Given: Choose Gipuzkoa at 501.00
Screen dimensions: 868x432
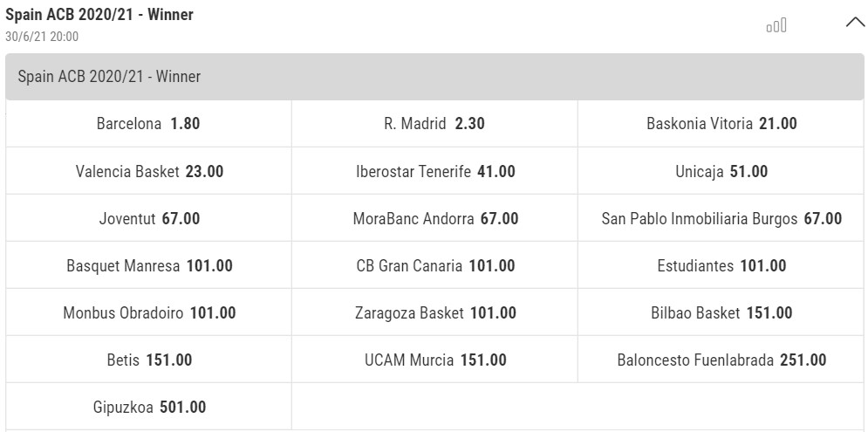Looking at the screenshot, I should pos(148,407).
